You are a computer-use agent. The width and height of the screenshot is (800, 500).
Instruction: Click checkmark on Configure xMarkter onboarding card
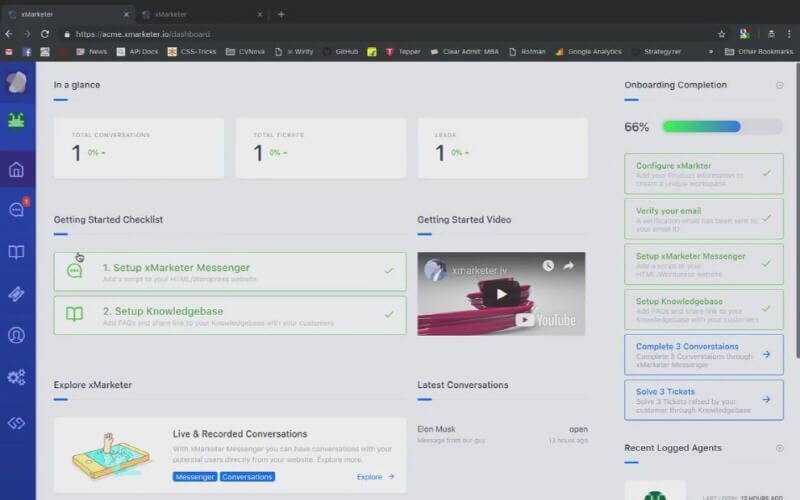766,173
